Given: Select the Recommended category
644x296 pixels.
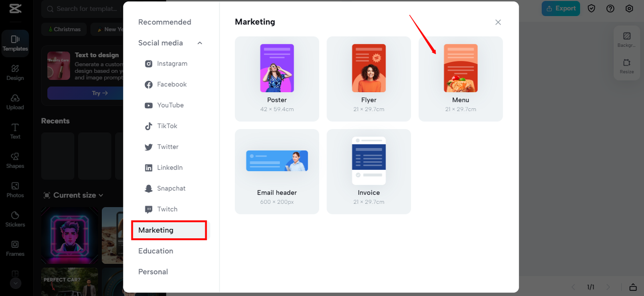Looking at the screenshot, I should 165,22.
